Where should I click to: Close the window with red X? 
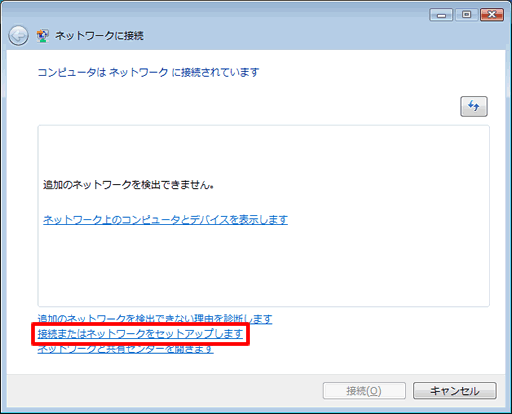click(492, 15)
